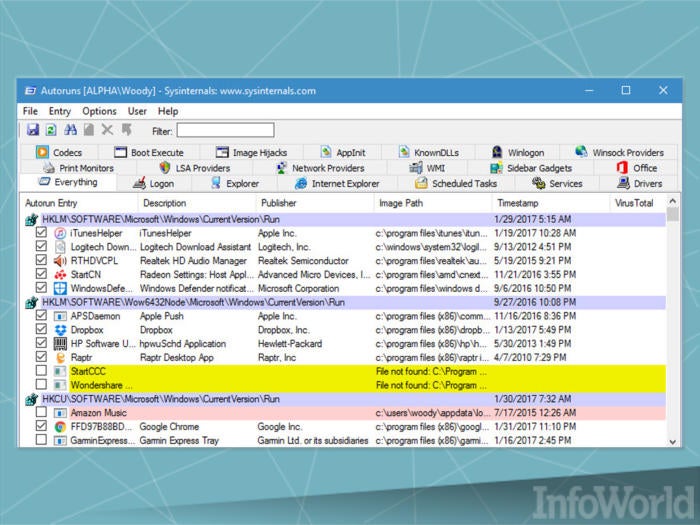The width and height of the screenshot is (700, 525).
Task: Switch to the Scheduled Tasks tab
Action: [456, 183]
